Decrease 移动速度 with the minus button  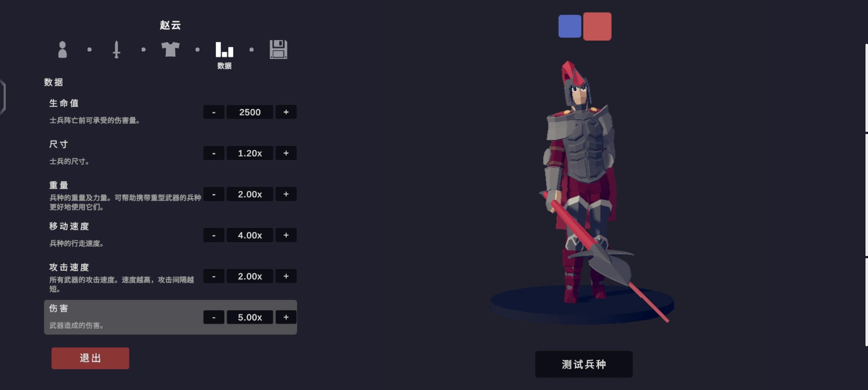214,235
